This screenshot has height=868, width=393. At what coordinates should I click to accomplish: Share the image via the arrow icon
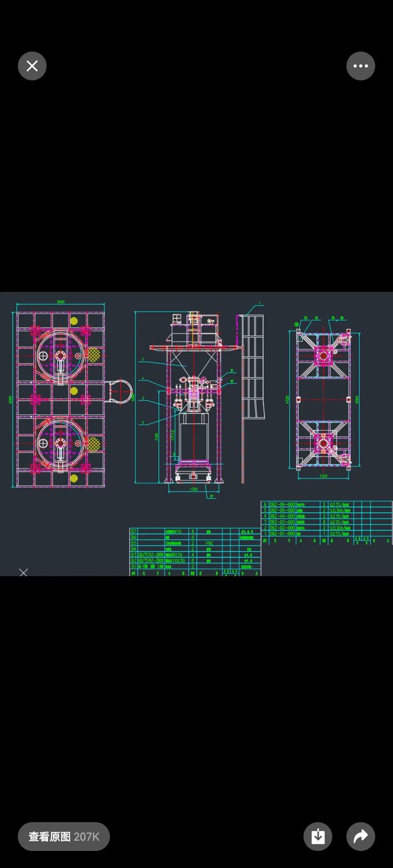point(361,837)
